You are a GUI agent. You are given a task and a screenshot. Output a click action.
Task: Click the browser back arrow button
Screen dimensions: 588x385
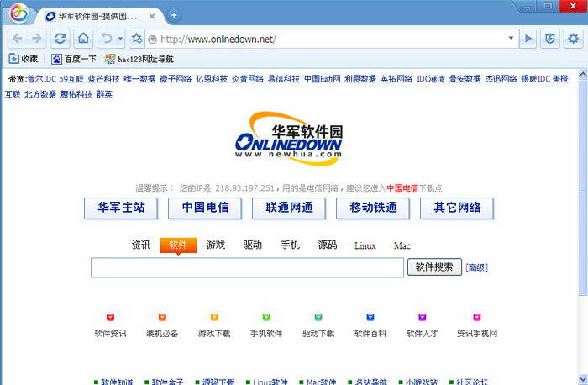[17, 38]
